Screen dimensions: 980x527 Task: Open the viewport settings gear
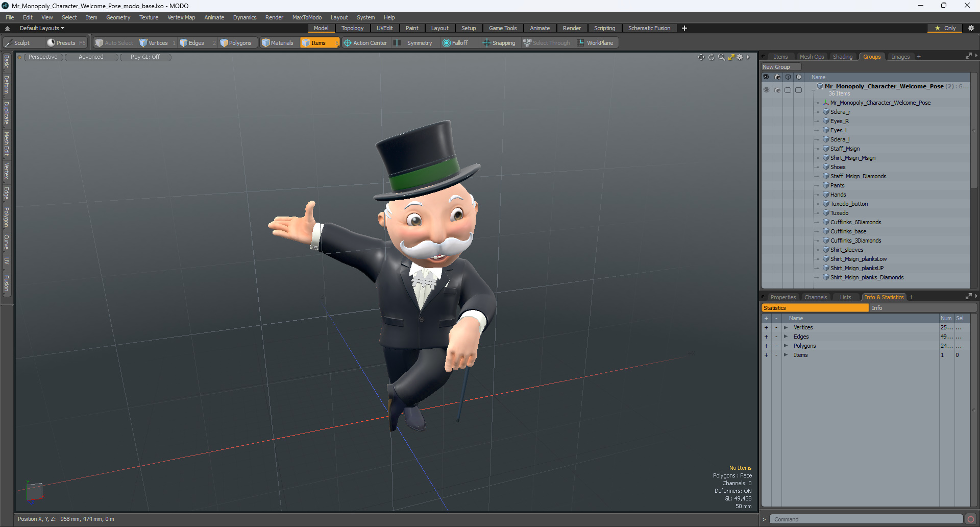(740, 57)
